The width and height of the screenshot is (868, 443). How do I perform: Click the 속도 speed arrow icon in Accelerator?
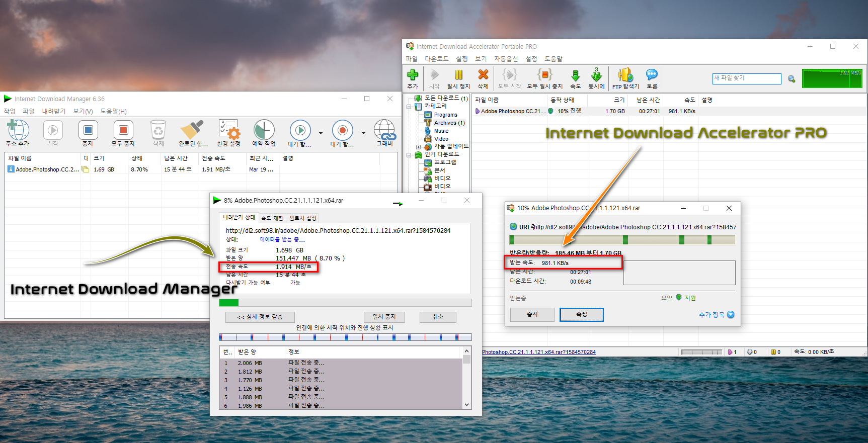point(576,75)
